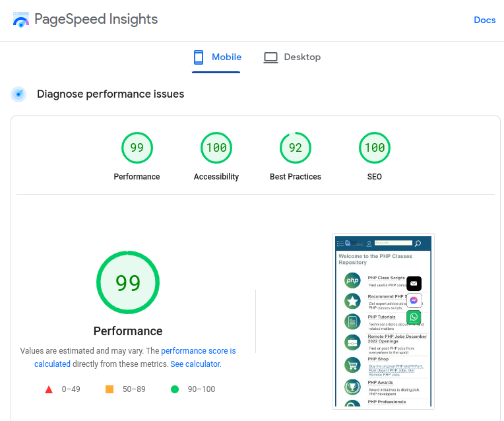Image resolution: width=504 pixels, height=421 pixels.
Task: Switch to the Desktop tab
Action: [x=292, y=57]
